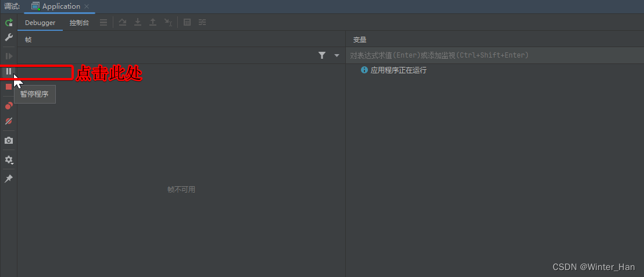Click the Resume Program icon
Viewport: 644px width, 277px height.
tap(9, 56)
